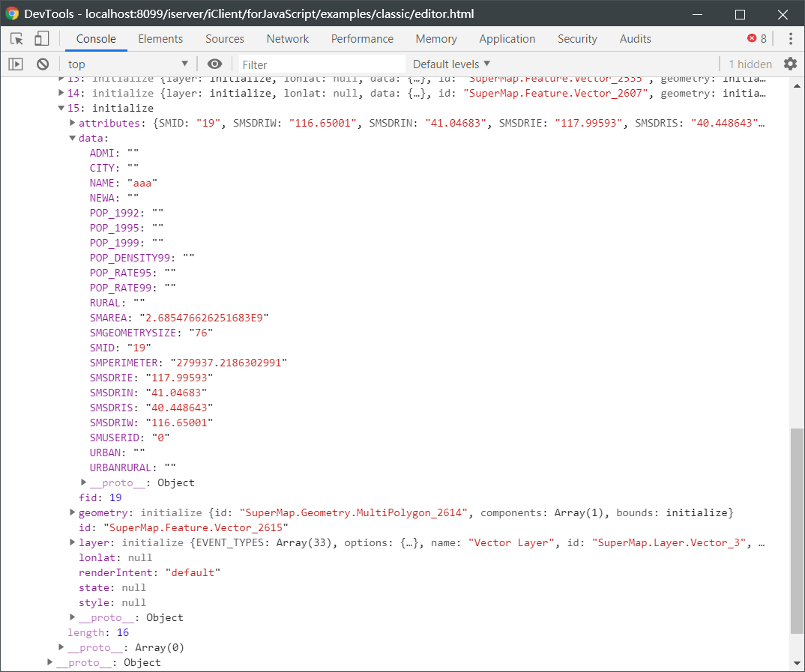Click the renderIntent value "default"
Image resolution: width=805 pixels, height=672 pixels.
click(193, 572)
